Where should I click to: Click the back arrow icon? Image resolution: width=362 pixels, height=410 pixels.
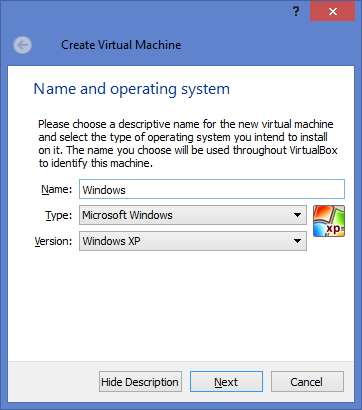[23, 45]
